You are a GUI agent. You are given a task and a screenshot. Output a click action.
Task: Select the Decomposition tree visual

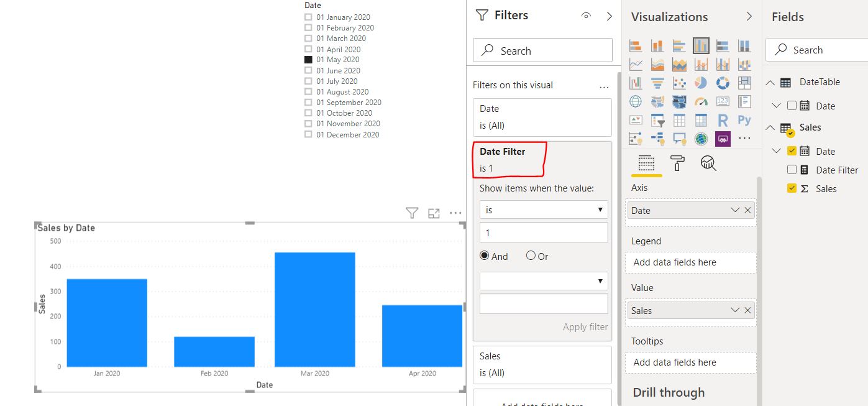point(657,139)
